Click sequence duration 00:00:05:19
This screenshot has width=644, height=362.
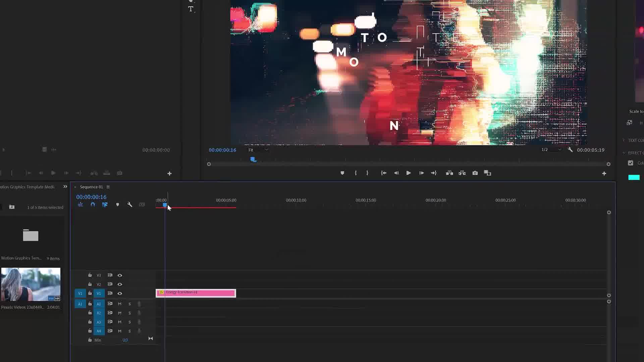591,150
